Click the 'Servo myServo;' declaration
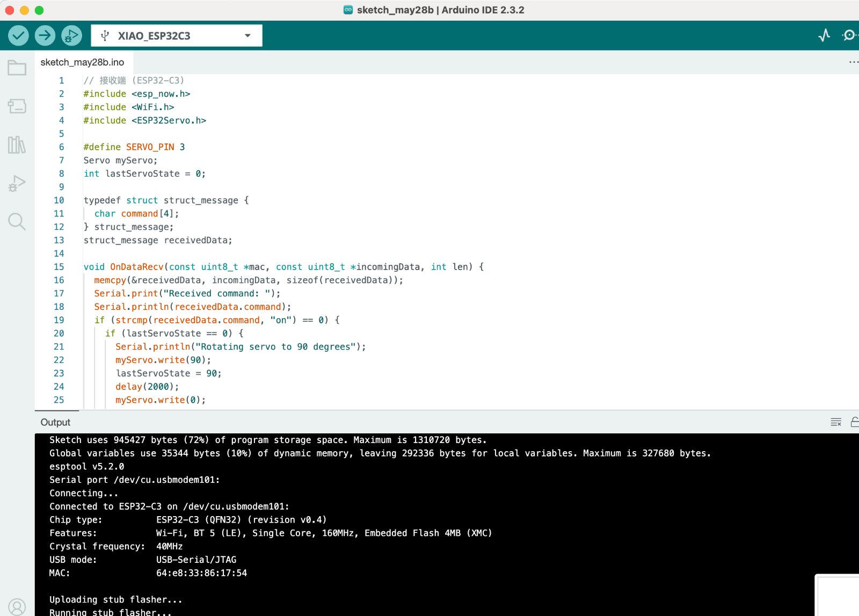 pos(120,161)
